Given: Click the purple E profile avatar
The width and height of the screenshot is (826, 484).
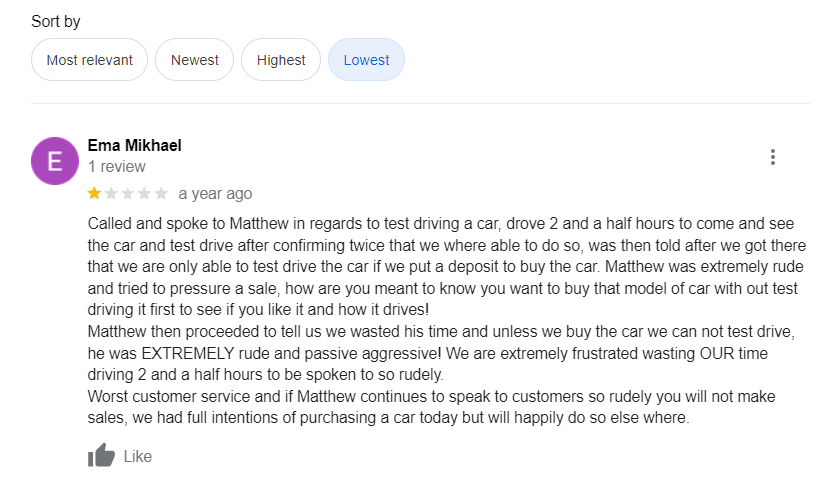Looking at the screenshot, I should click(x=55, y=161).
